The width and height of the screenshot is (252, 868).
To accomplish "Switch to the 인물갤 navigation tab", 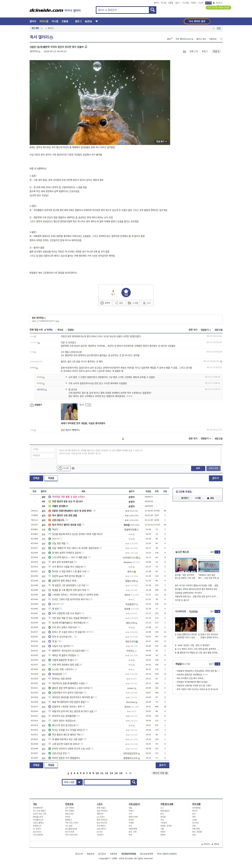I will (x=65, y=21).
